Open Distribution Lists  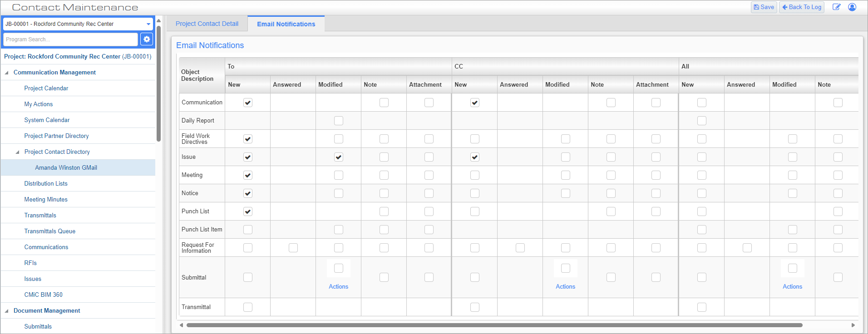coord(46,184)
